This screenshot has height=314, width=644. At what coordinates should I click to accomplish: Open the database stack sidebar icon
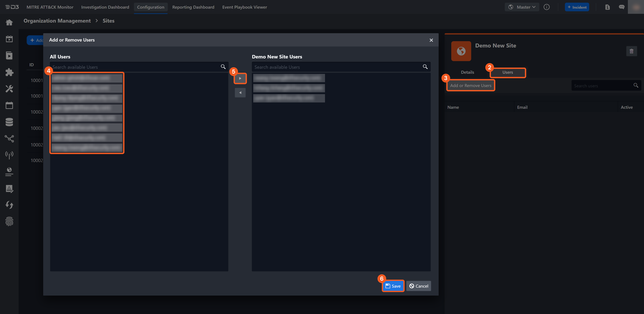coord(9,122)
